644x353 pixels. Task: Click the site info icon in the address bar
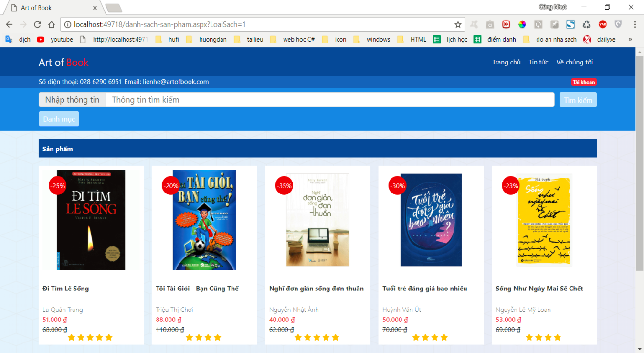[68, 24]
